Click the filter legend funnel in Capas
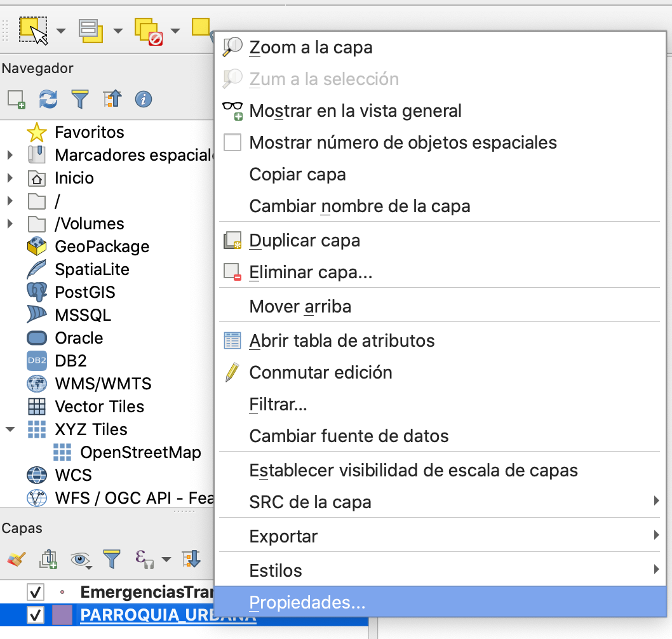 [112, 559]
